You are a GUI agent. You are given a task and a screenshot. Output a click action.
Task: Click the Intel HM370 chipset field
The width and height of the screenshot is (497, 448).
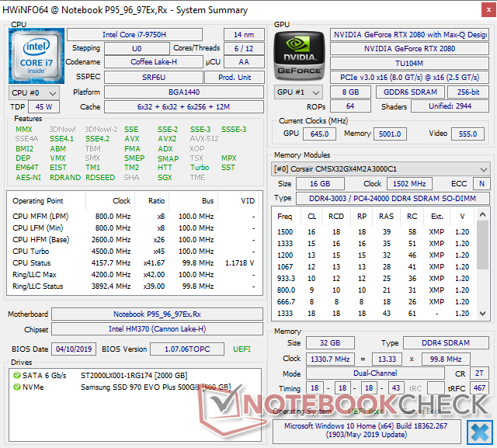click(157, 329)
